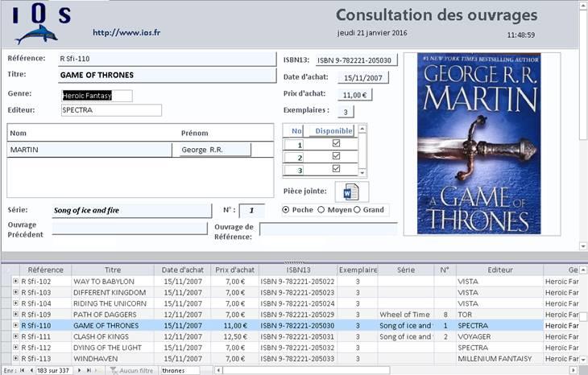
Task: Click the search box containing thrones
Action: (180, 370)
